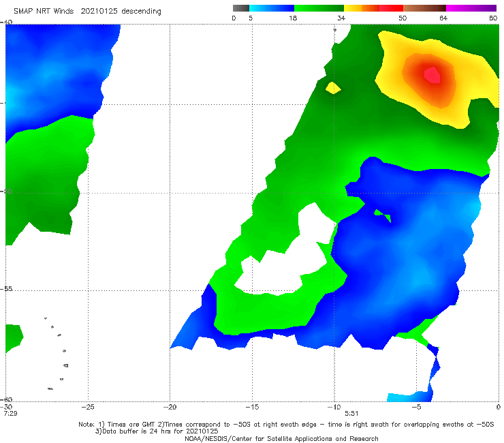Click the swath time label '5:51'
Screen dimensions: 504x443
pos(351,413)
